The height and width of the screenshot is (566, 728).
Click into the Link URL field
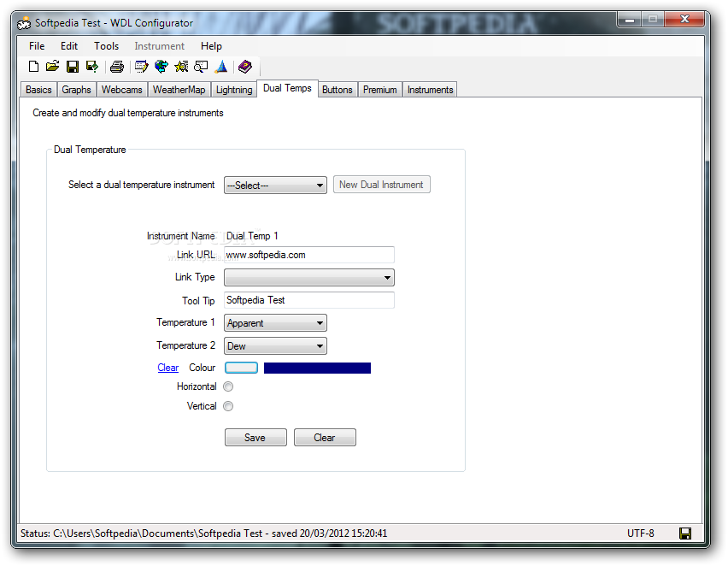[x=309, y=255]
